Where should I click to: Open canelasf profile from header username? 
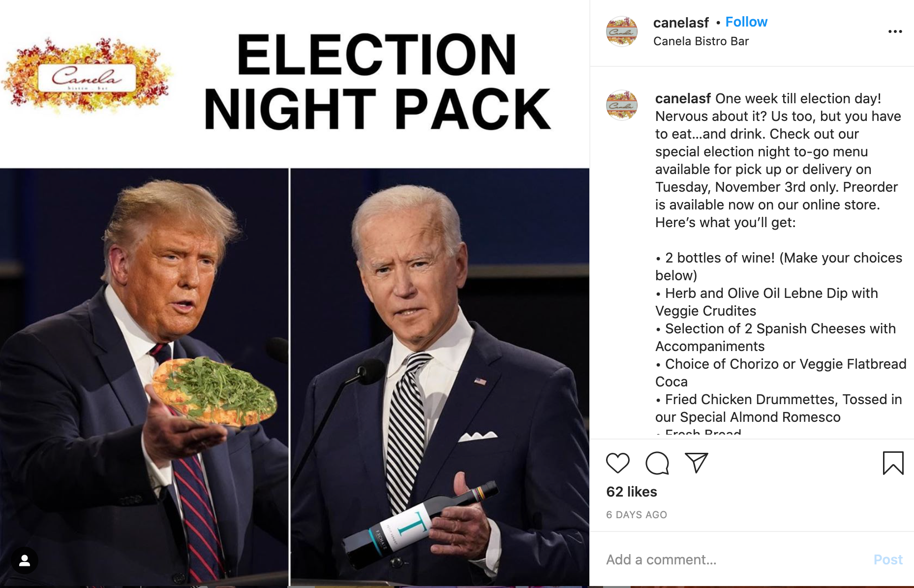tap(681, 23)
